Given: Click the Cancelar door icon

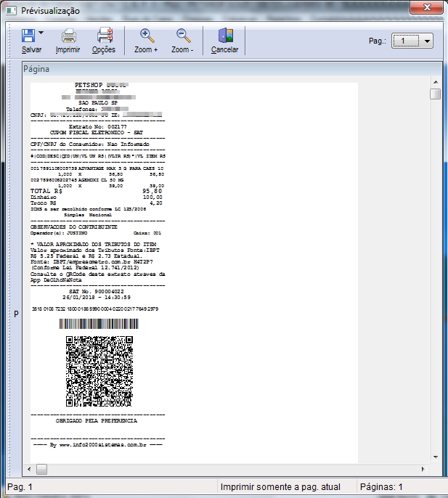Looking at the screenshot, I should pos(226,36).
